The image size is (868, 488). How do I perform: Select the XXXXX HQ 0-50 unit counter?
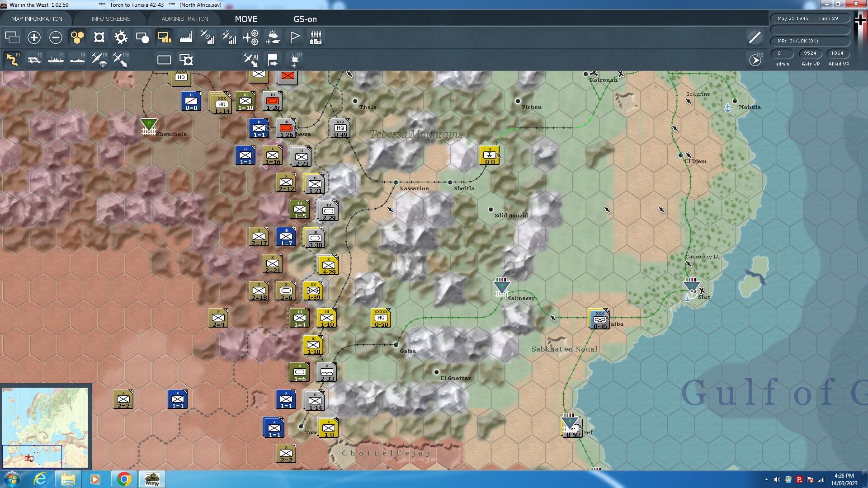[x=381, y=318]
